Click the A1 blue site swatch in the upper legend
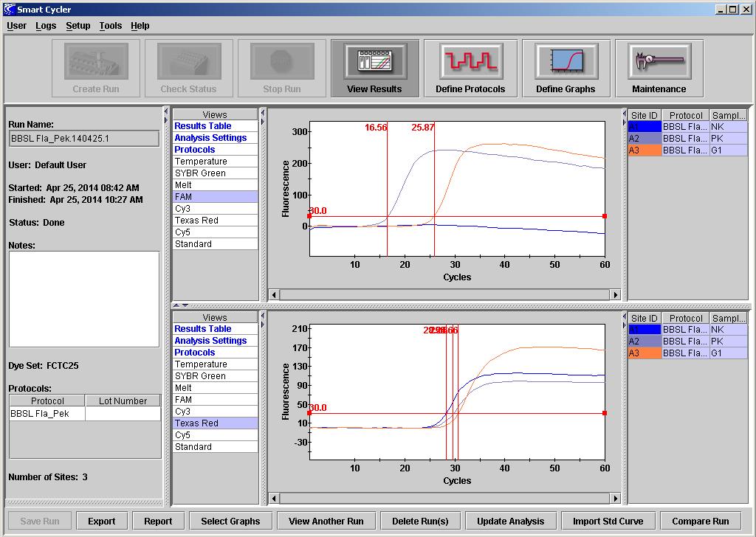This screenshot has width=756, height=537. click(x=645, y=127)
